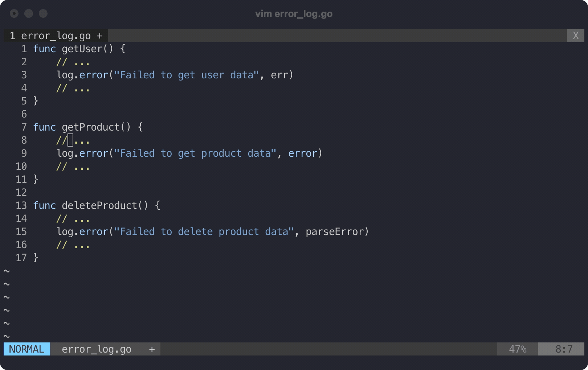This screenshot has height=370, width=588.
Task: Place cursor on the getProduct function name
Action: [91, 127]
